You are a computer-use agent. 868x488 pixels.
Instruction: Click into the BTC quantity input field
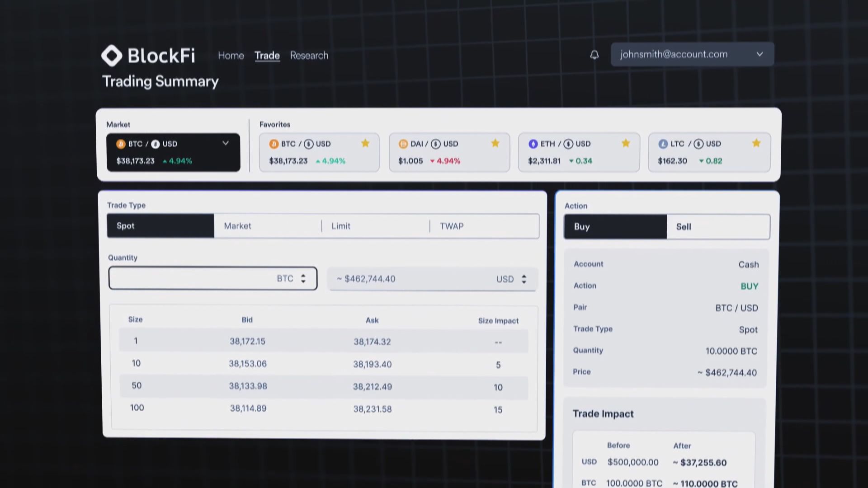(190, 278)
